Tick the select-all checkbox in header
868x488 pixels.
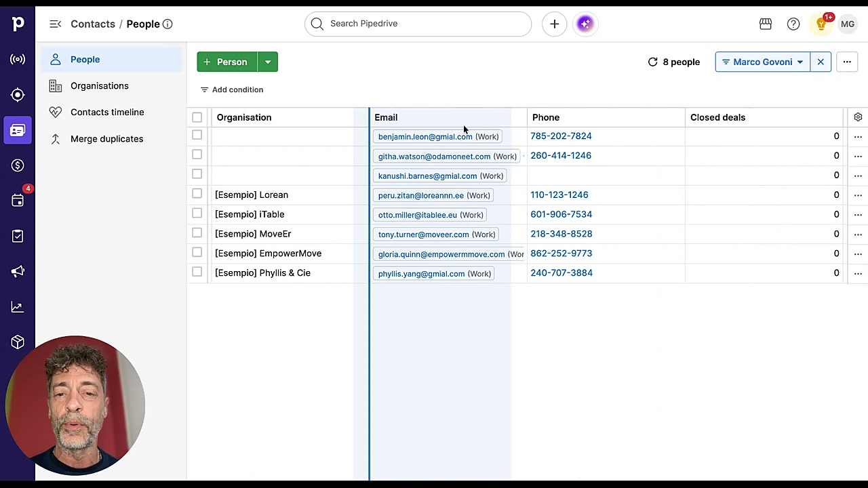click(197, 117)
